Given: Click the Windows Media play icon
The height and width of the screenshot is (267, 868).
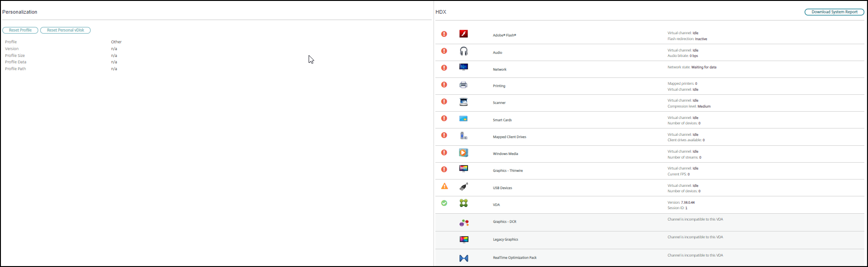Looking at the screenshot, I should tap(464, 153).
